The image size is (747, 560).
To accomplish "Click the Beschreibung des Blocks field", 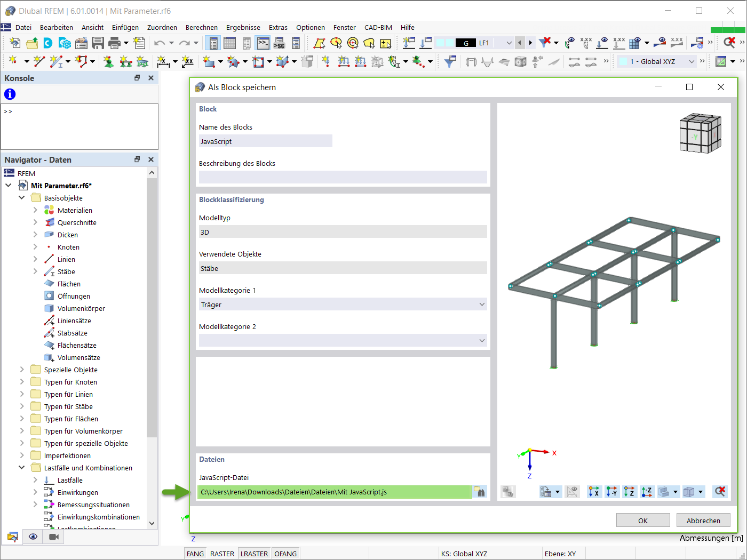I will click(x=343, y=178).
